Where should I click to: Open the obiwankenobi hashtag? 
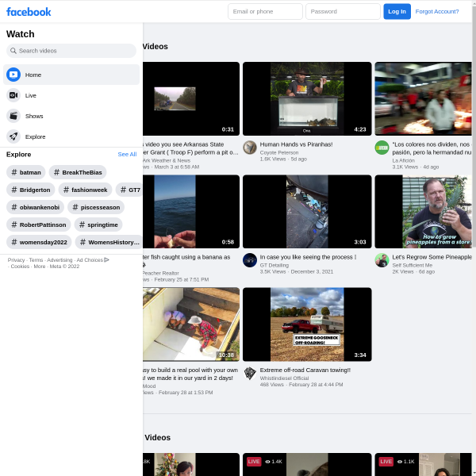[x=35, y=207]
